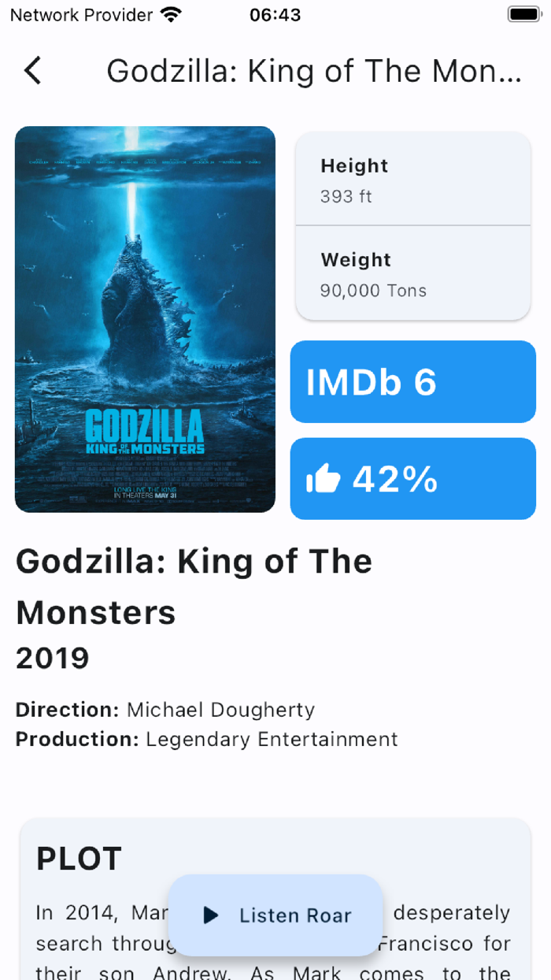551x980 pixels.
Task: Select the director name Michael Dougherty
Action: point(220,710)
